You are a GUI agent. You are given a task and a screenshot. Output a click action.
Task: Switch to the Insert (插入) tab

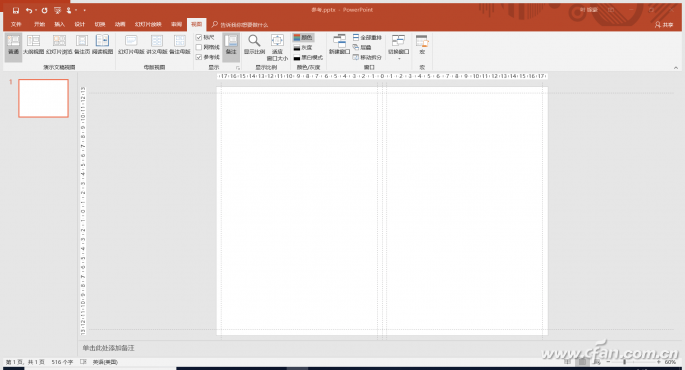tap(59, 24)
